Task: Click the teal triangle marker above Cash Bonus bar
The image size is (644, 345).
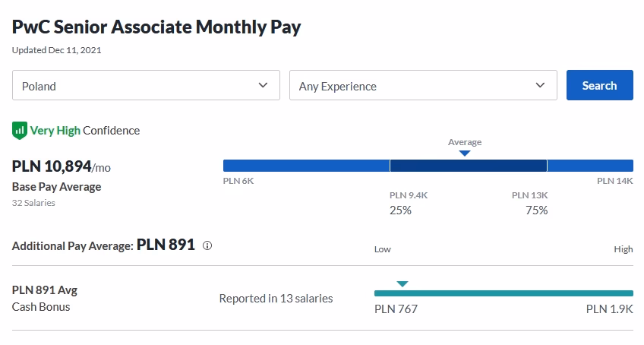Action: [x=402, y=283]
